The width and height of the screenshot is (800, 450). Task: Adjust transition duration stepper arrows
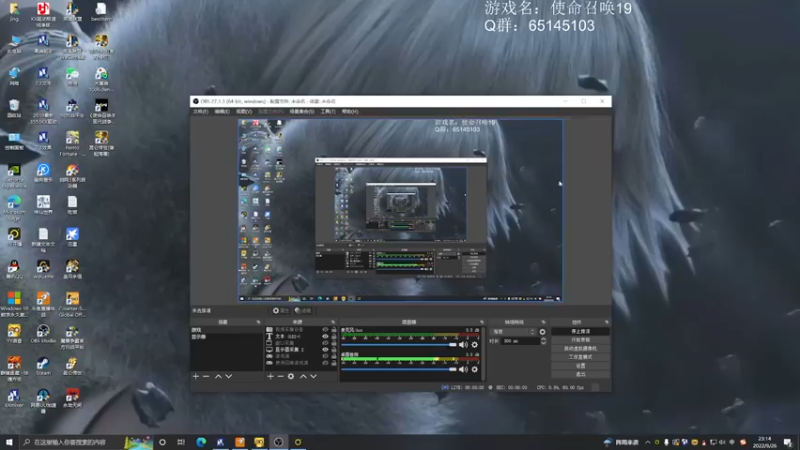(x=543, y=341)
